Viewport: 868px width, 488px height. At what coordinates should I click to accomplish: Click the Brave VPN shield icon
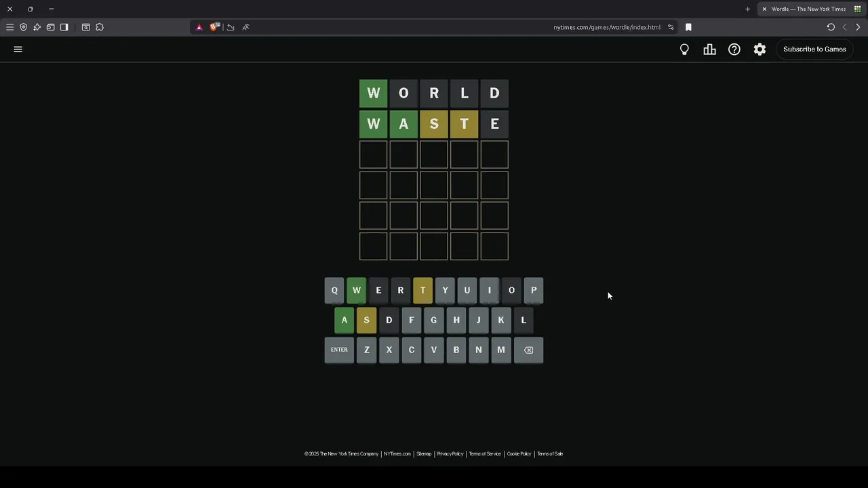click(23, 27)
